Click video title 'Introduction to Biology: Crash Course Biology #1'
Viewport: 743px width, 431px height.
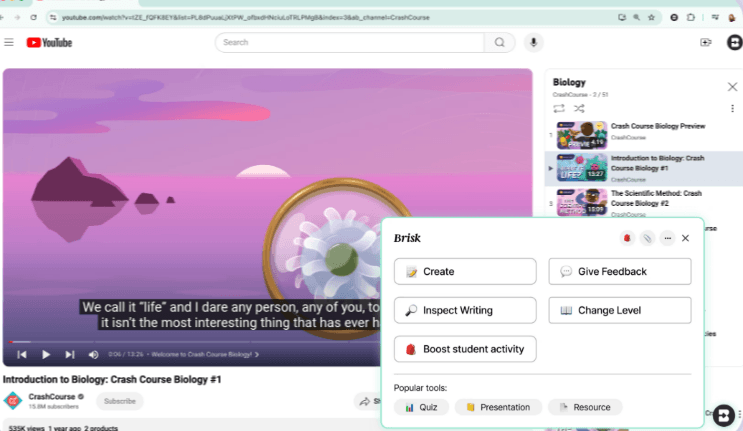click(x=112, y=379)
